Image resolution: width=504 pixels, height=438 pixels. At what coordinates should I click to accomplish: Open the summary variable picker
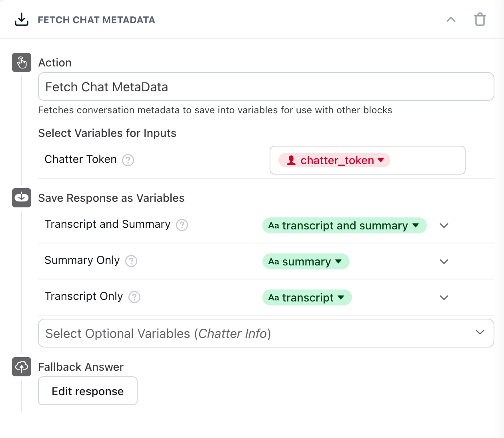306,261
